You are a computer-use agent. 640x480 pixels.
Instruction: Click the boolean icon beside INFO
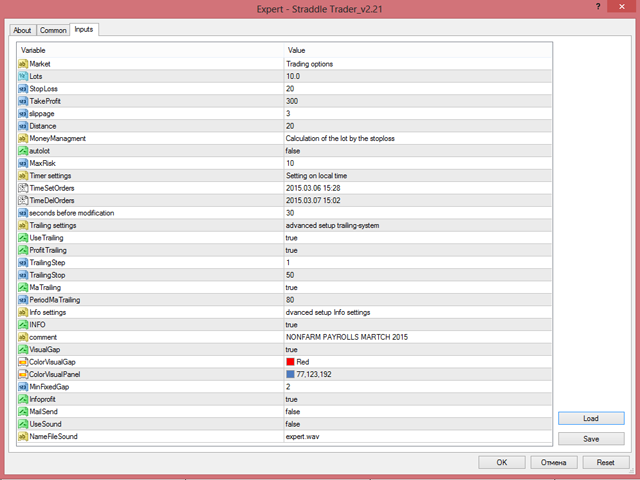pyautogui.click(x=23, y=325)
